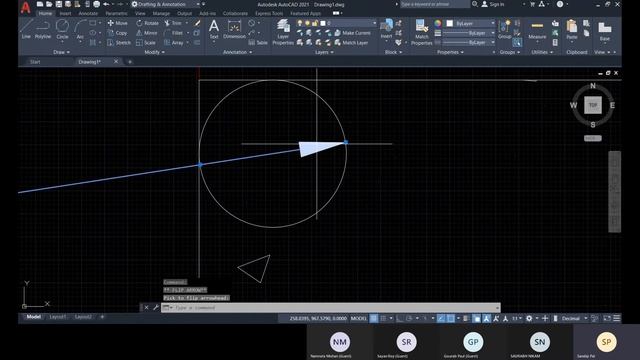Toggle clean screen icon in status bar
640x360 pixels.
click(607, 318)
